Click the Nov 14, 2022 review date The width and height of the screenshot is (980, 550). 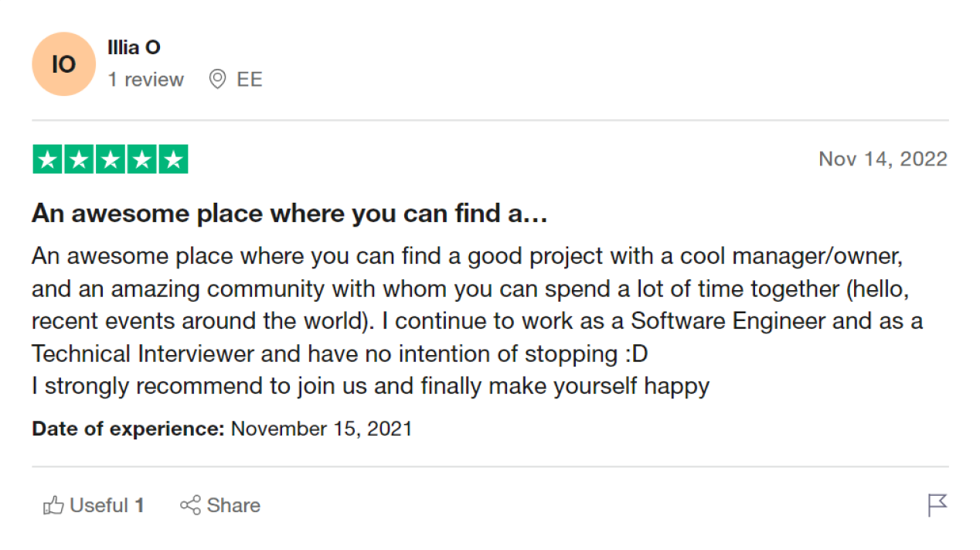[x=883, y=159]
